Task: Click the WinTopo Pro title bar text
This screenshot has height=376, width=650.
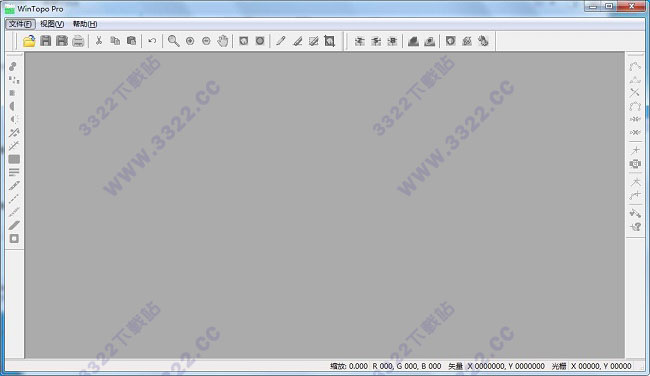Action: [x=40, y=9]
